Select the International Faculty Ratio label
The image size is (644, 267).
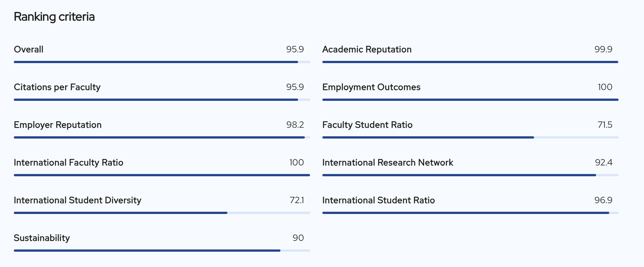68,163
